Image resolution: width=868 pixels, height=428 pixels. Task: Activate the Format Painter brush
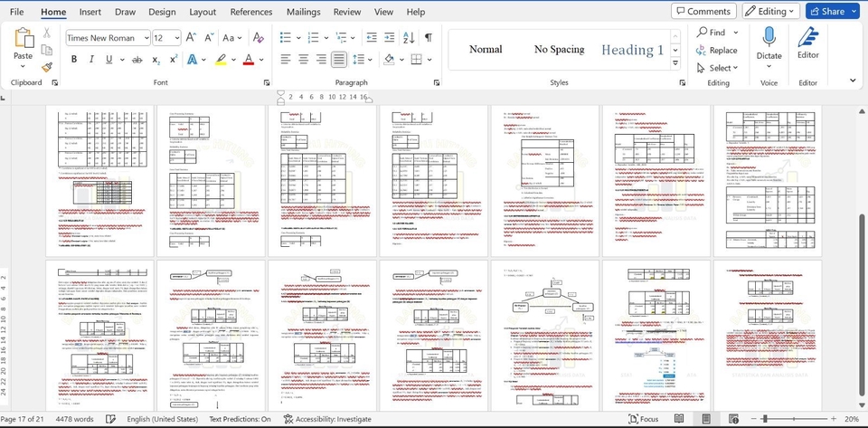pyautogui.click(x=47, y=67)
